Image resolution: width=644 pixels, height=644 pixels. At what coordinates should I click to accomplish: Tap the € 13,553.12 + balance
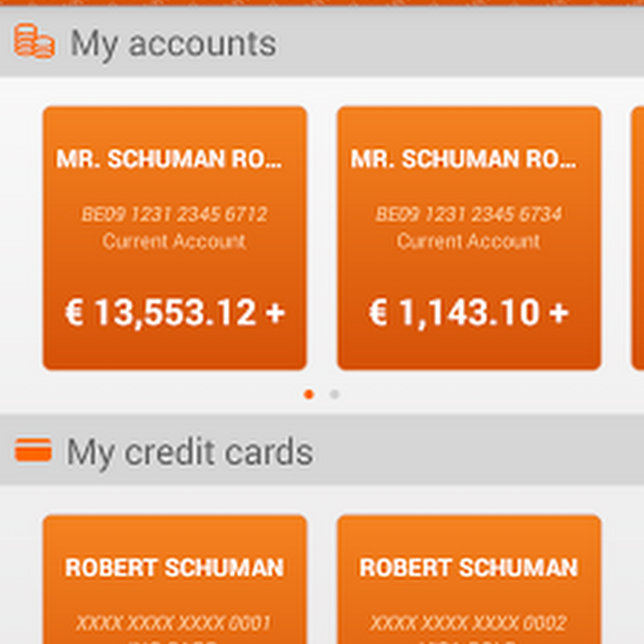tap(175, 313)
